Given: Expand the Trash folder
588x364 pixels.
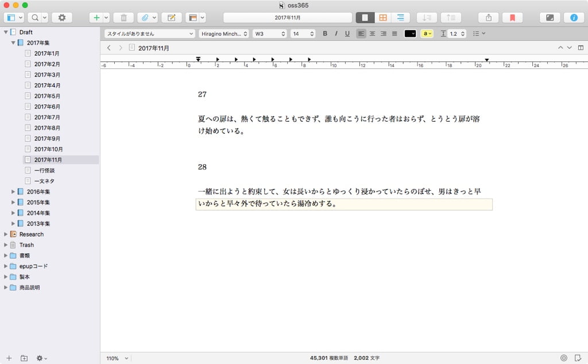Looking at the screenshot, I should click(x=6, y=245).
